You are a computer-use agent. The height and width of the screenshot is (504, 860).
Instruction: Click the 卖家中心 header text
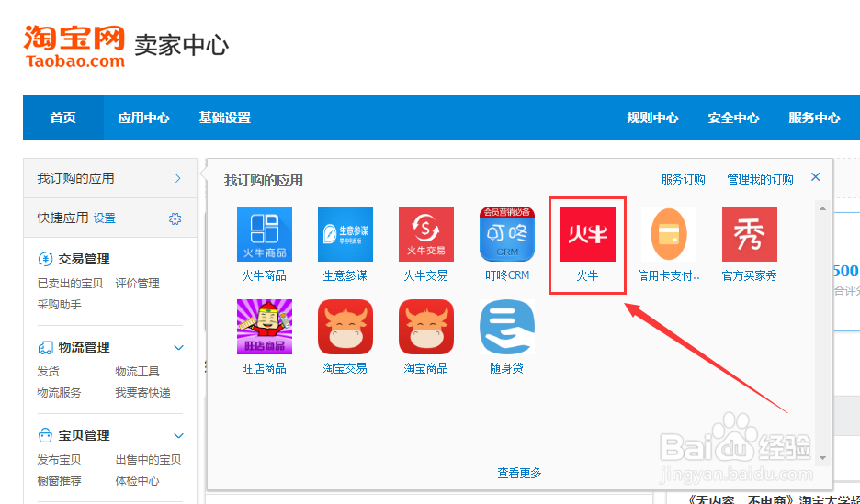click(x=182, y=46)
